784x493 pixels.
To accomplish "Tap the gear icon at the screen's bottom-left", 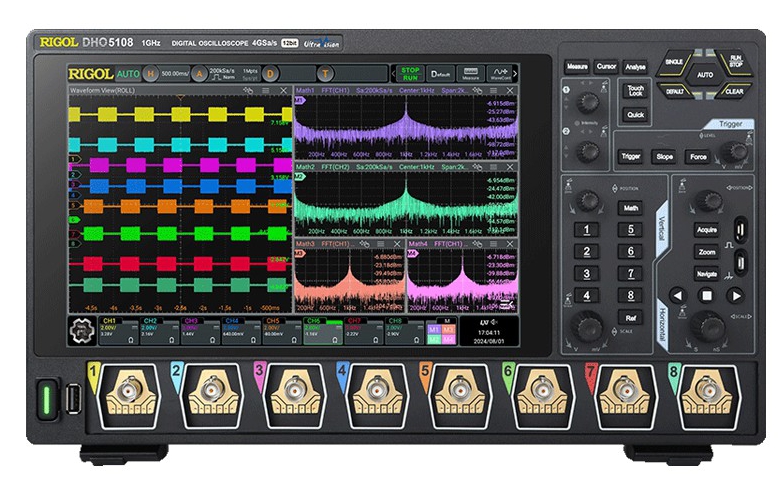I will (82, 331).
